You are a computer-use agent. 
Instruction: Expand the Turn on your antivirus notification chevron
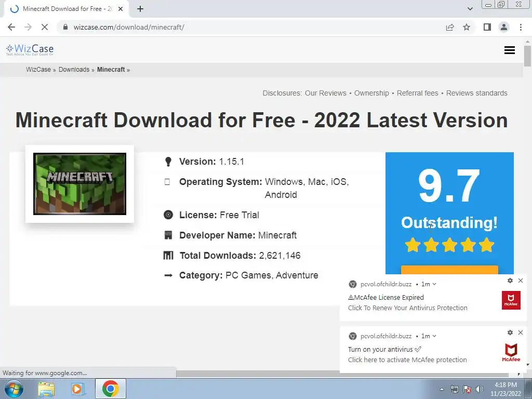pos(434,336)
